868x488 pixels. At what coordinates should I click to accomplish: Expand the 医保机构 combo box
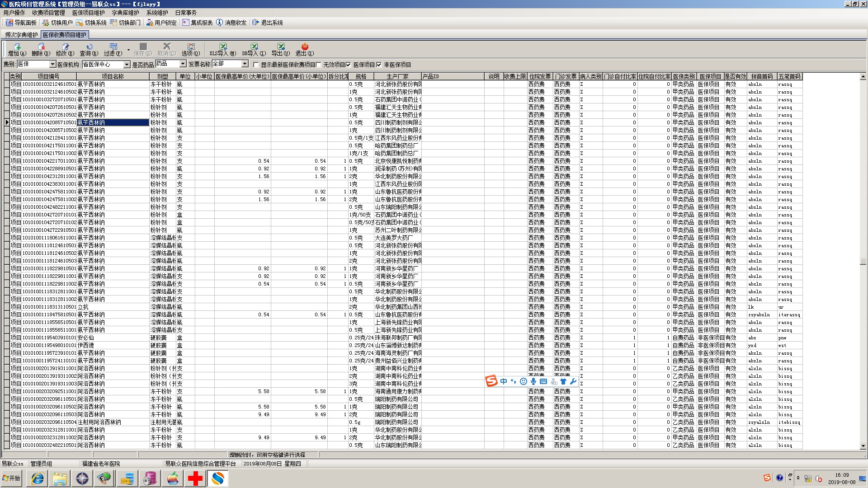(x=127, y=65)
